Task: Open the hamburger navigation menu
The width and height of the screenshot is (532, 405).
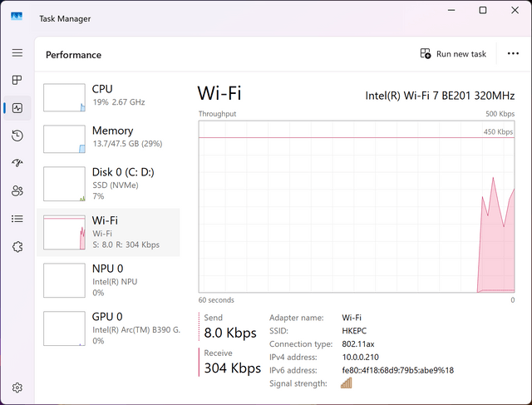Action: pos(17,52)
